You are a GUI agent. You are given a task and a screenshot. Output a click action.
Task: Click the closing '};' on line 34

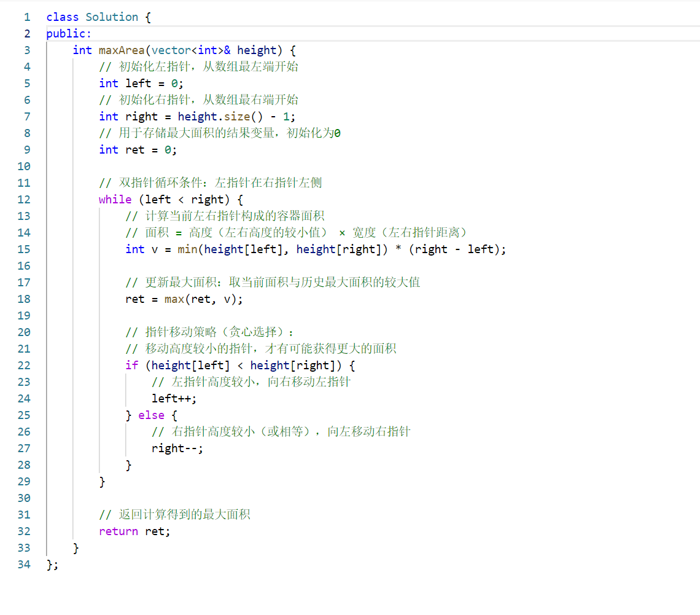point(52,565)
